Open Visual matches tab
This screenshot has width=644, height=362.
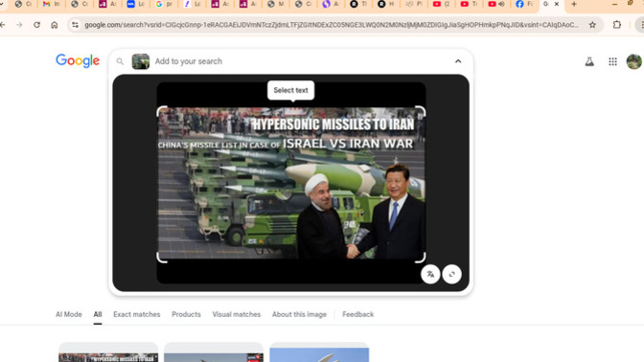click(x=236, y=314)
